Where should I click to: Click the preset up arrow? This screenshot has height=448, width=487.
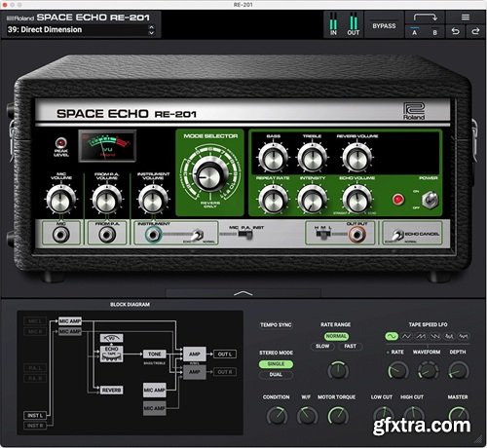tap(151, 27)
